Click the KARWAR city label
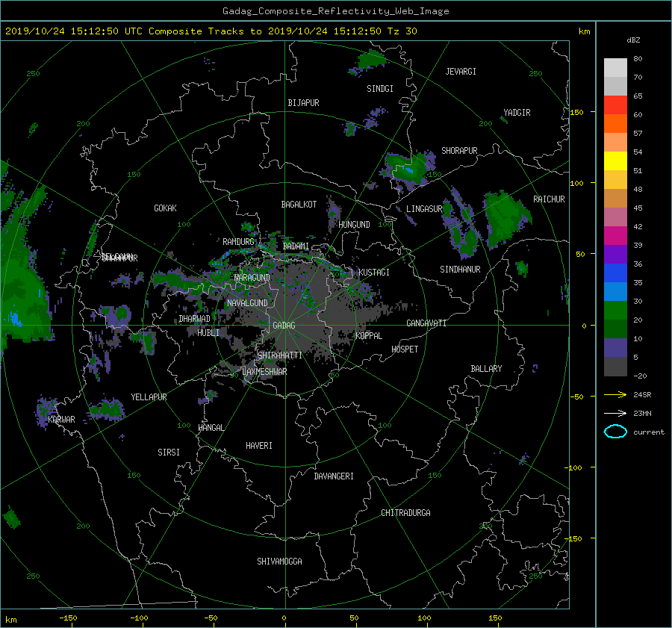 pyautogui.click(x=61, y=420)
